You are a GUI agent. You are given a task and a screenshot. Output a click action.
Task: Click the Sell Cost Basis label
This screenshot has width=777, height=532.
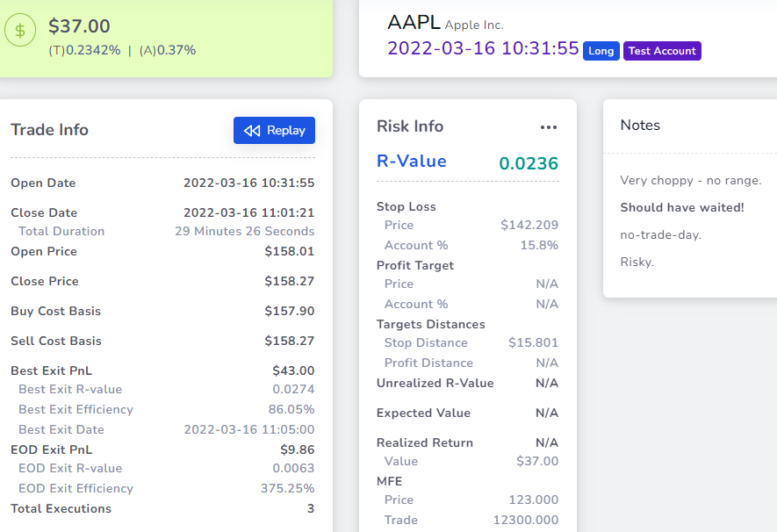(56, 341)
